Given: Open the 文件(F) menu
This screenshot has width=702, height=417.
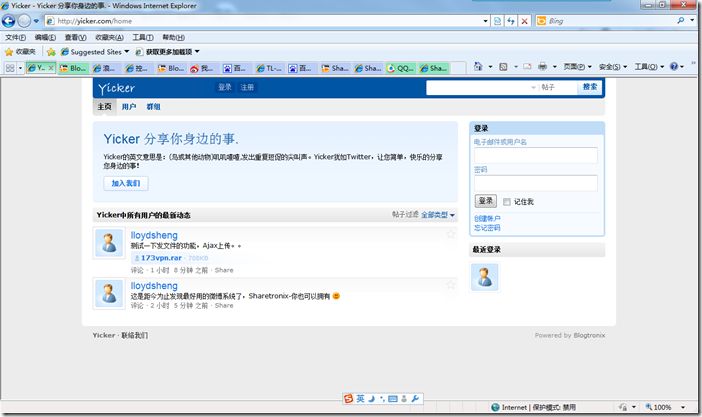Looking at the screenshot, I should pyautogui.click(x=16, y=38).
